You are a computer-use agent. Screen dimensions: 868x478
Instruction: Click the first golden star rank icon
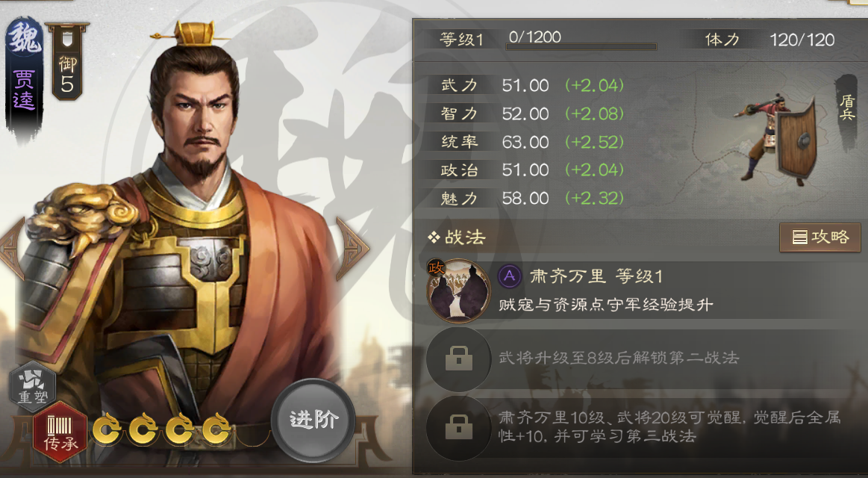(106, 429)
